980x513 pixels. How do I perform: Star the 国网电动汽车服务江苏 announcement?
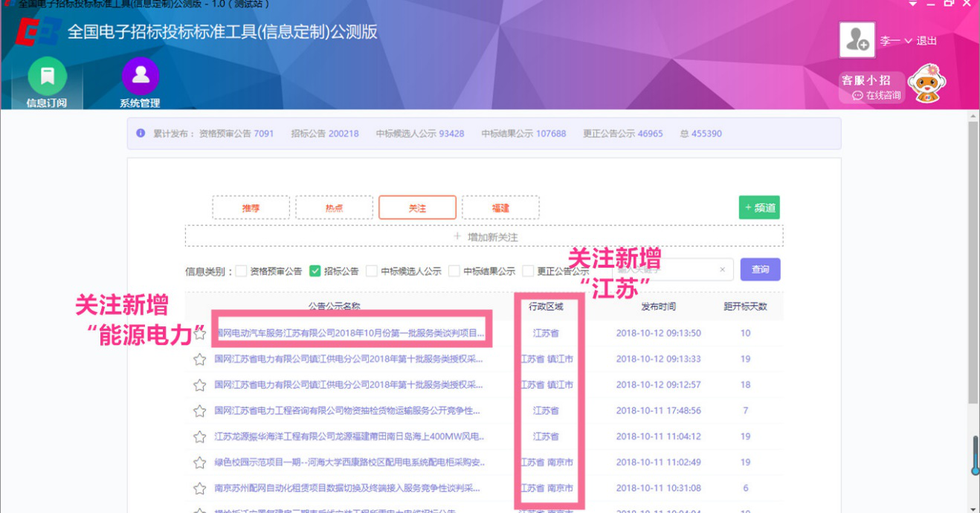pos(199,334)
